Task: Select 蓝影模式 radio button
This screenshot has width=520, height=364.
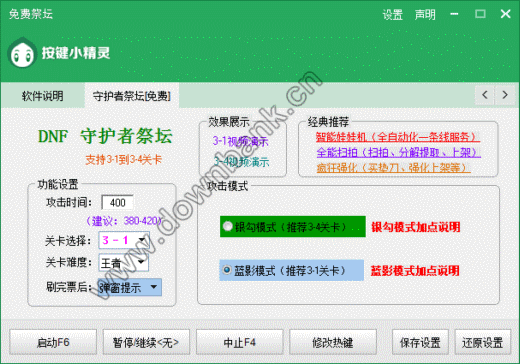Action: pos(227,270)
